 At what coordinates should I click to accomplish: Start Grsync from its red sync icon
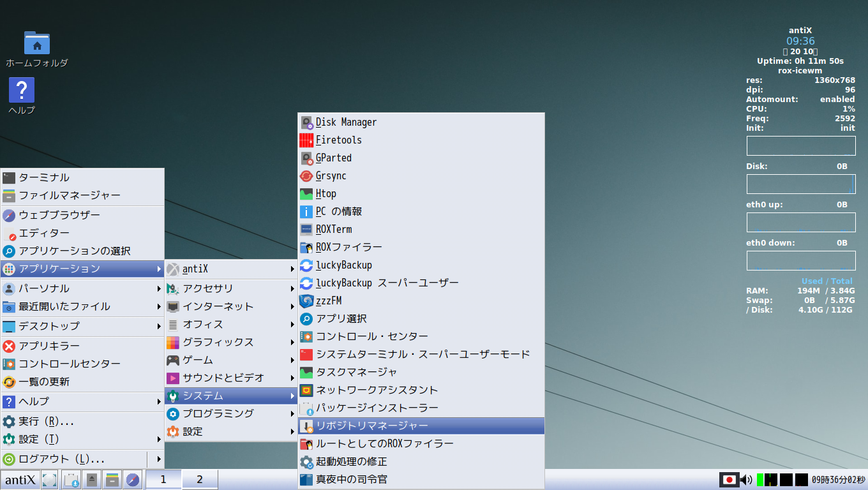click(307, 176)
